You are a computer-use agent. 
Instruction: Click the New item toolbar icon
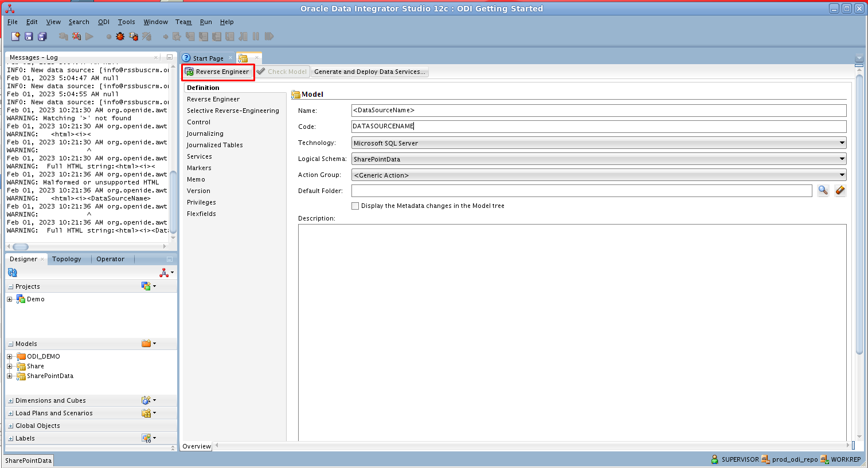(15, 37)
